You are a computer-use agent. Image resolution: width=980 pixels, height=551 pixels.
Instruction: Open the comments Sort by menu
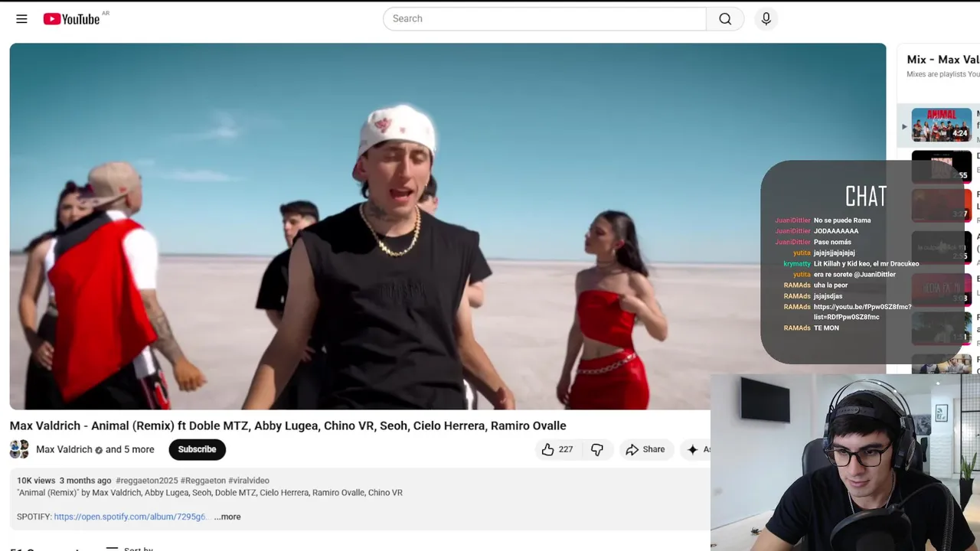pos(130,549)
